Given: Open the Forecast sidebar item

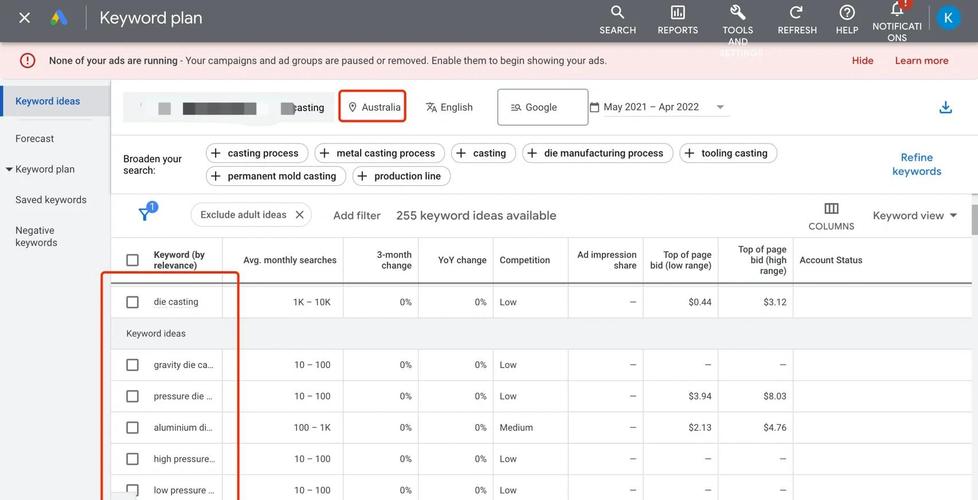Looking at the screenshot, I should tap(35, 138).
